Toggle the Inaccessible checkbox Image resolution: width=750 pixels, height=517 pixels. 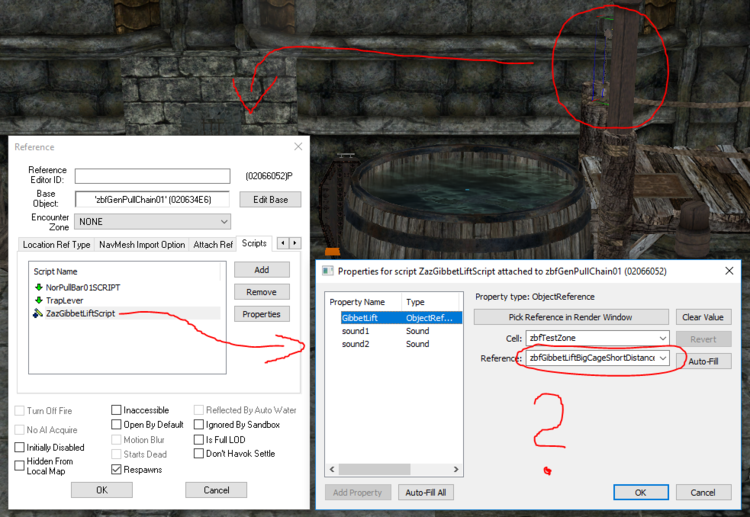point(116,410)
